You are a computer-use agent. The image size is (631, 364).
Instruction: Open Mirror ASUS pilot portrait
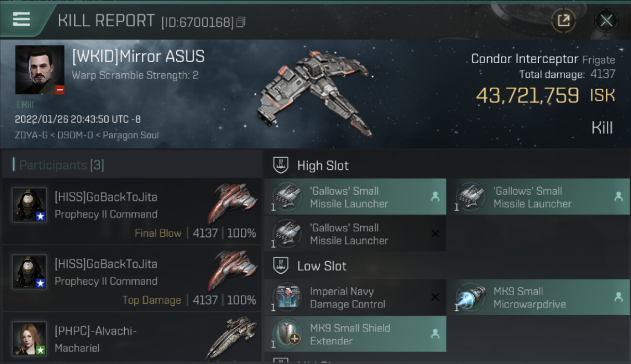pyautogui.click(x=40, y=70)
